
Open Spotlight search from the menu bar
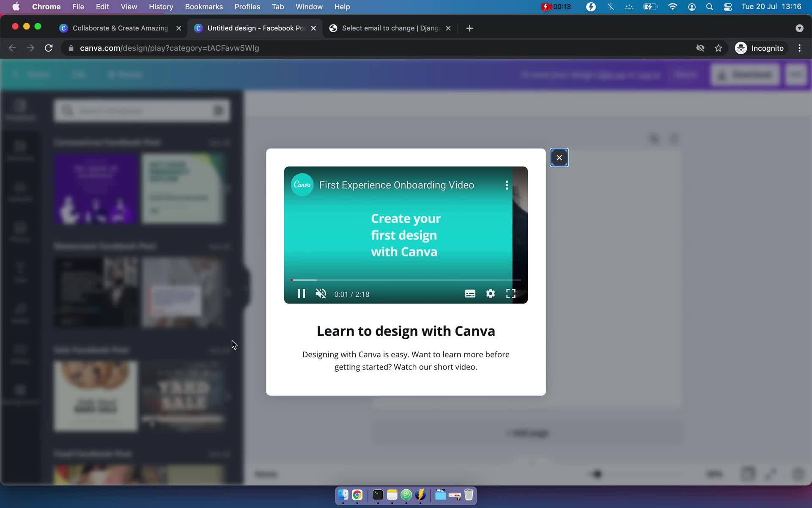coord(710,7)
